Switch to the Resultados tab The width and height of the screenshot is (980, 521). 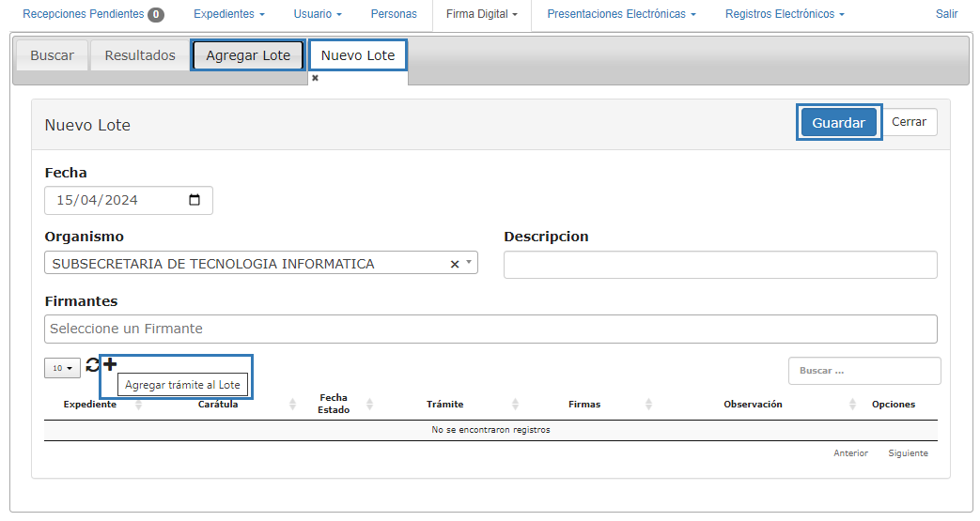[x=140, y=55]
